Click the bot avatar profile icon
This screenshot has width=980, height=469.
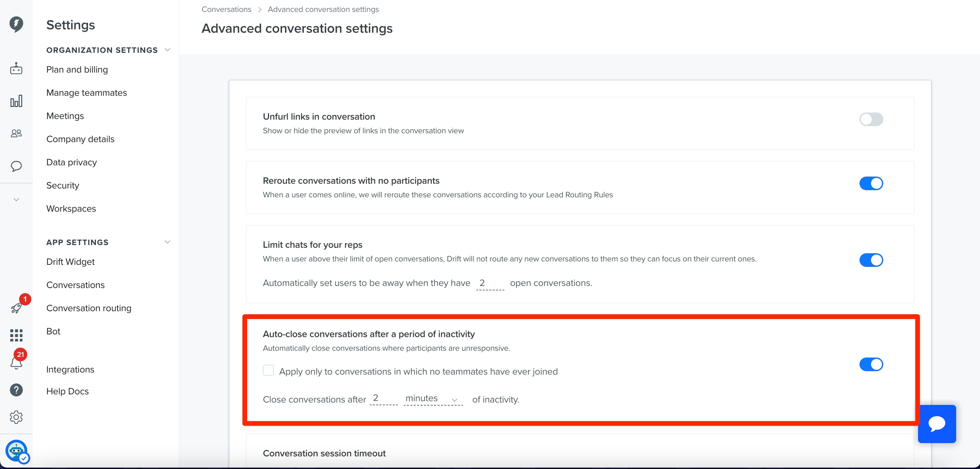[17, 451]
